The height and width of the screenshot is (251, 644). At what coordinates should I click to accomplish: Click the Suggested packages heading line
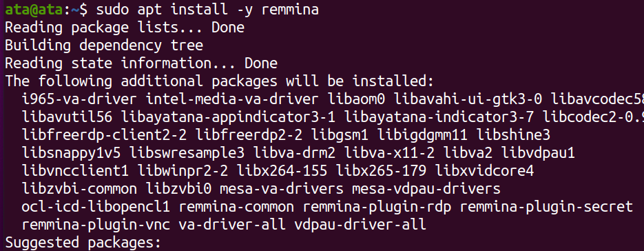click(83, 243)
